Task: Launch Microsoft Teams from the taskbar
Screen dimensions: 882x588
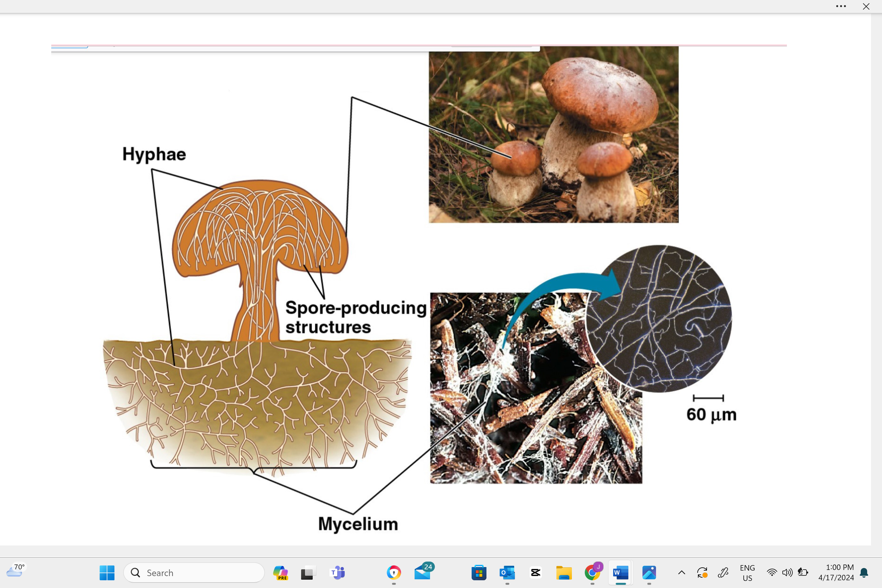Action: (x=338, y=573)
